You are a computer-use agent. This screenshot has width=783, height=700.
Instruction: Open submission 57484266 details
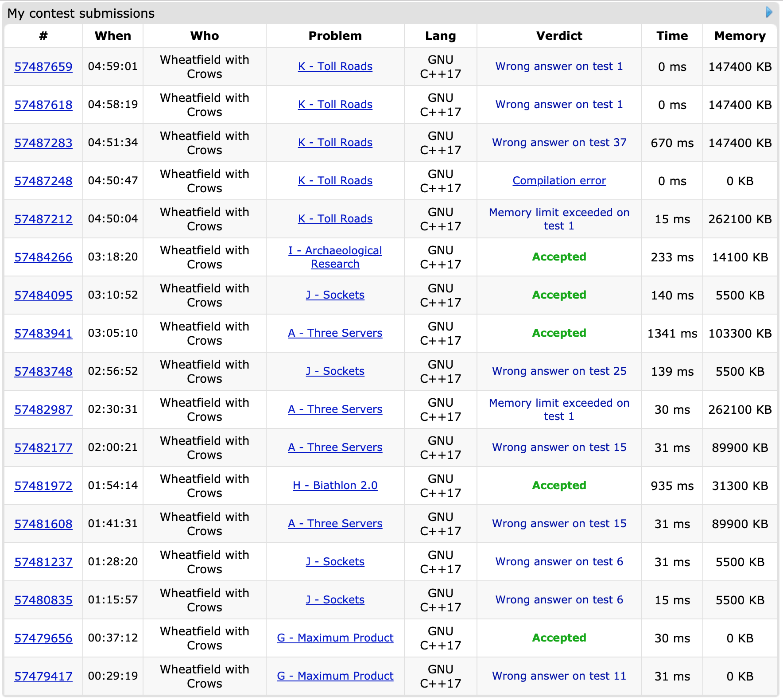click(x=43, y=257)
